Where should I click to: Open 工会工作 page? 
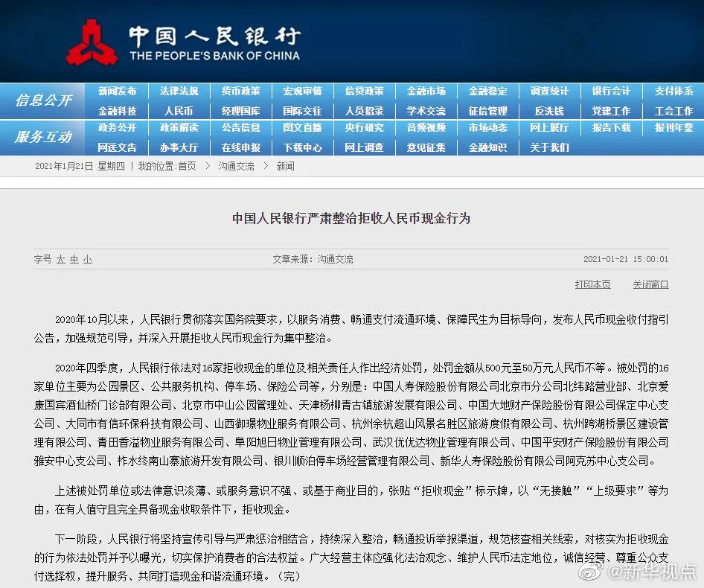point(673,111)
